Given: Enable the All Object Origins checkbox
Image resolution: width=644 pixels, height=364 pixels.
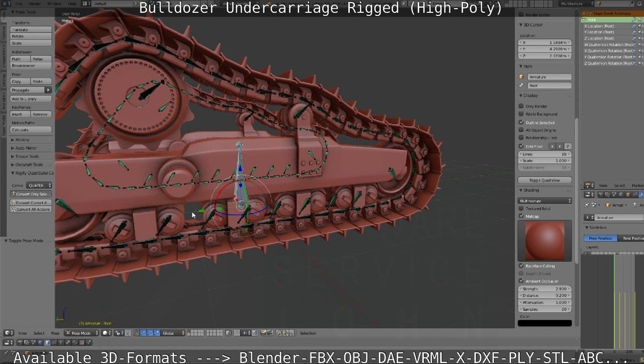Looking at the screenshot, I should point(521,130).
